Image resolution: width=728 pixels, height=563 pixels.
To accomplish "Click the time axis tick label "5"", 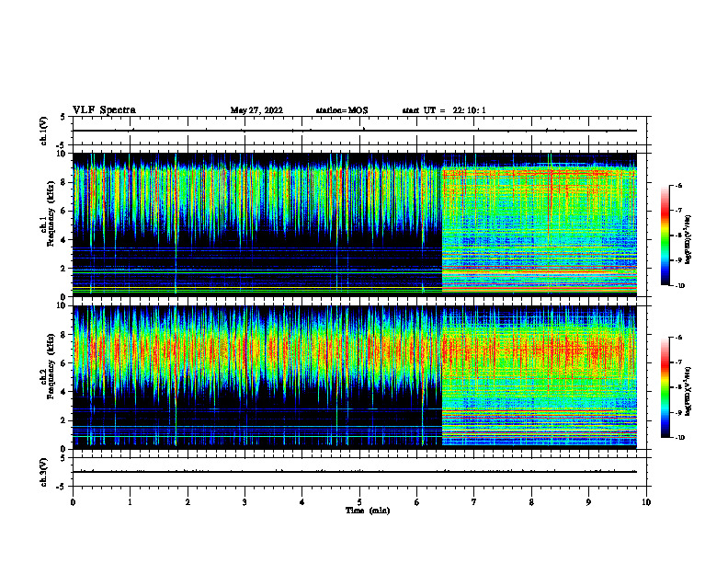I will [359, 502].
